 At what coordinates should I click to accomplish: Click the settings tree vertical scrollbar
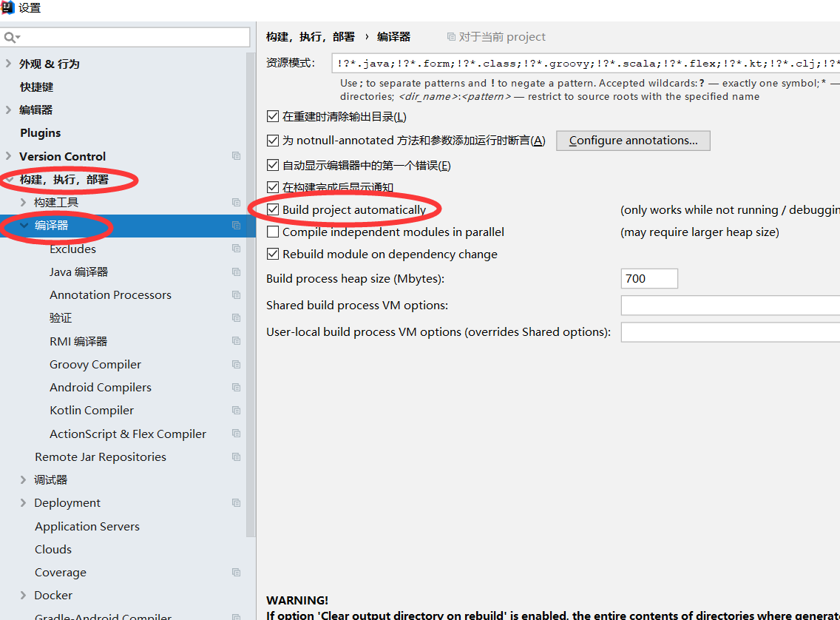click(x=251, y=294)
